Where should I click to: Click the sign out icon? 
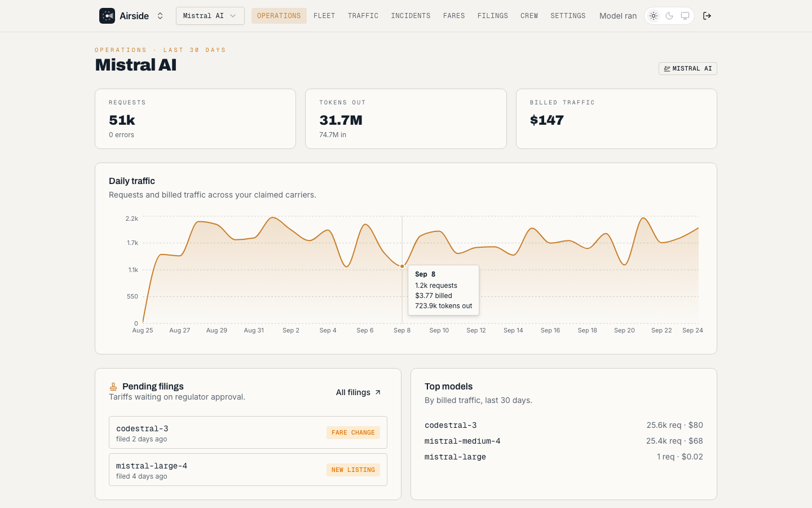tap(707, 16)
